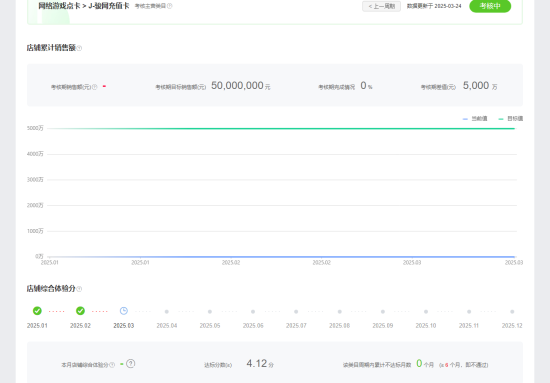Image resolution: width=550 pixels, height=383 pixels.
Task: Click the 数据更新于 2025-03-24 text
Action: point(434,6)
